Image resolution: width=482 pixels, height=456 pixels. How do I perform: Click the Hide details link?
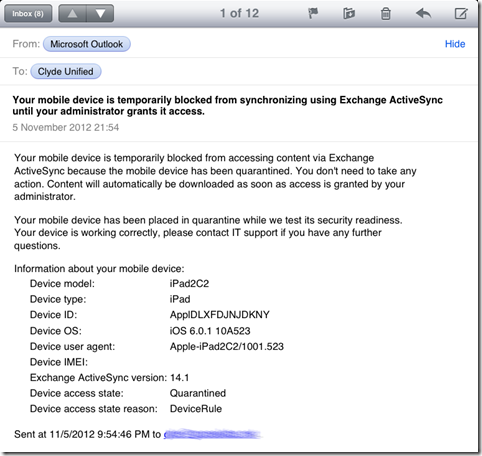455,44
